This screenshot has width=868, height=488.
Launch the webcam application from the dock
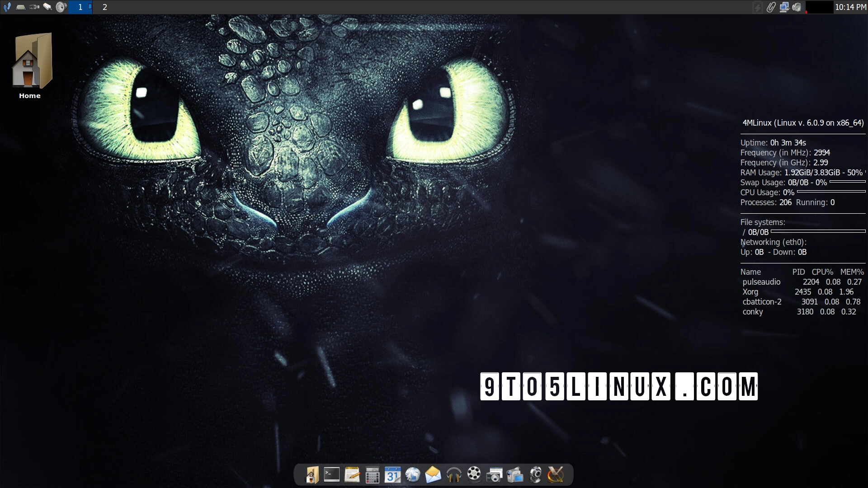pos(536,475)
